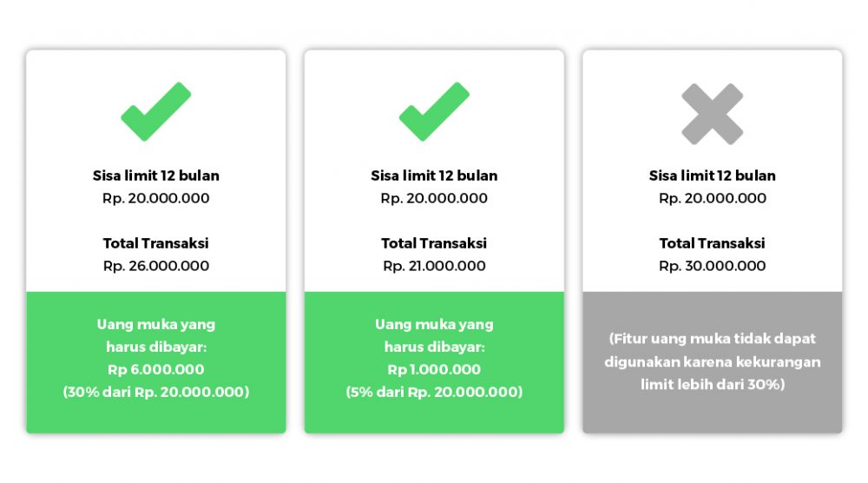
Task: Click "Total Transaksi" label in third card
Action: click(x=712, y=243)
